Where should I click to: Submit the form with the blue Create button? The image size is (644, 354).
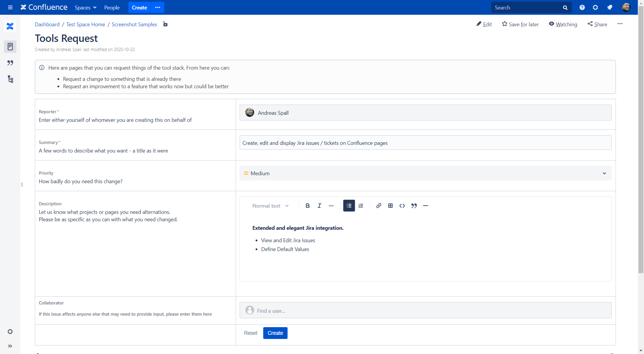pos(275,333)
